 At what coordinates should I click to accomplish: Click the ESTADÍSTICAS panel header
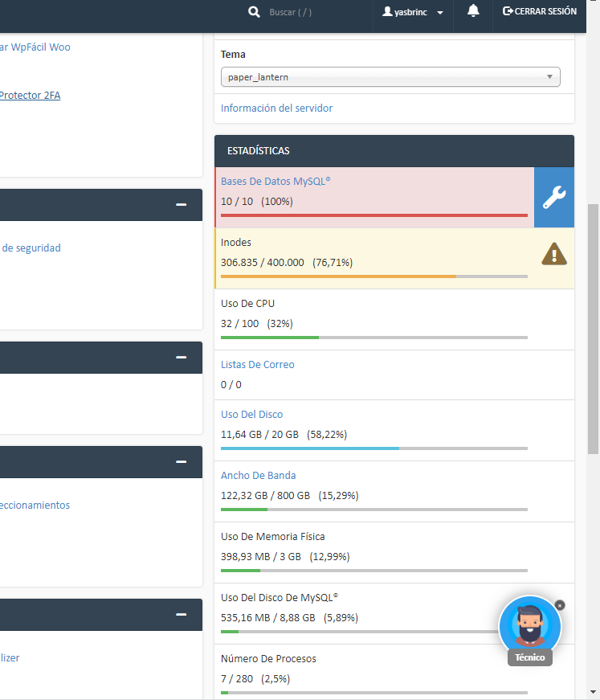pyautogui.click(x=394, y=151)
